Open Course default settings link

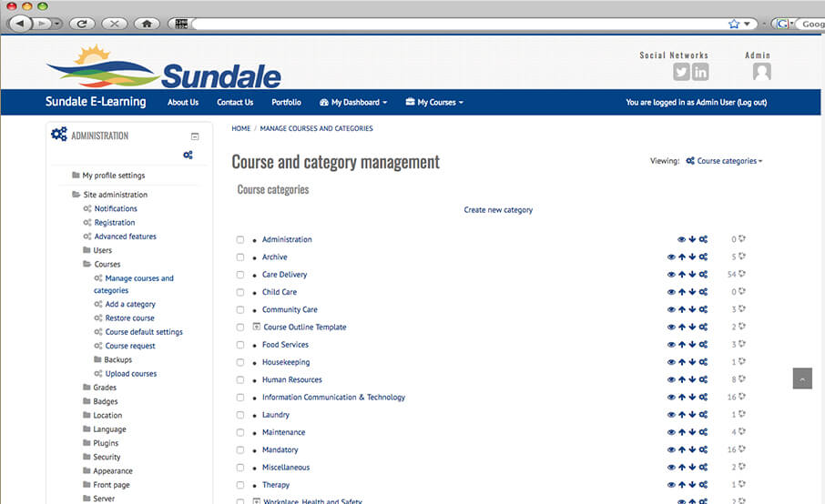click(x=144, y=332)
